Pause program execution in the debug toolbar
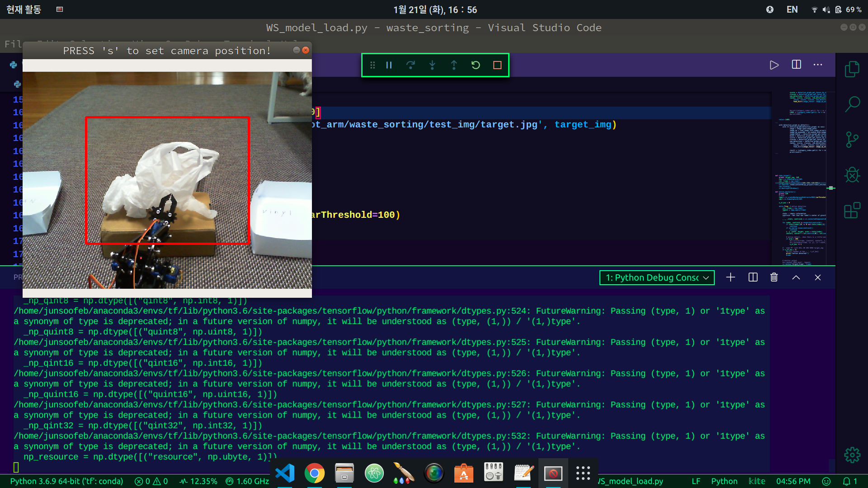868x488 pixels. [389, 65]
